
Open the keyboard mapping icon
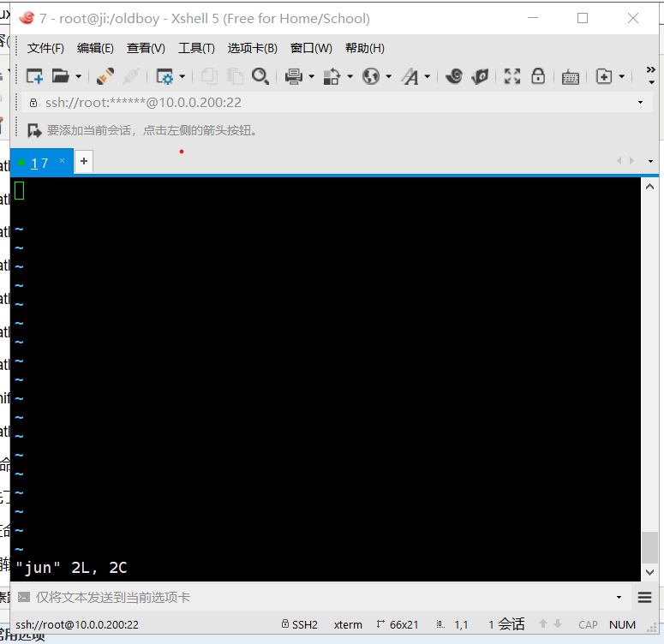click(571, 77)
